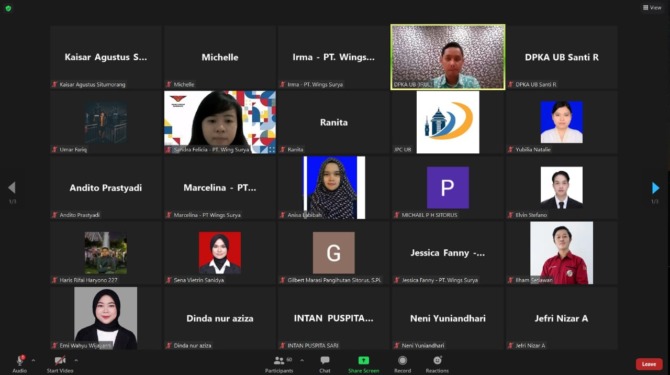Click the Kaisar Agustus S... tile
670x375 pixels.
pyautogui.click(x=106, y=57)
